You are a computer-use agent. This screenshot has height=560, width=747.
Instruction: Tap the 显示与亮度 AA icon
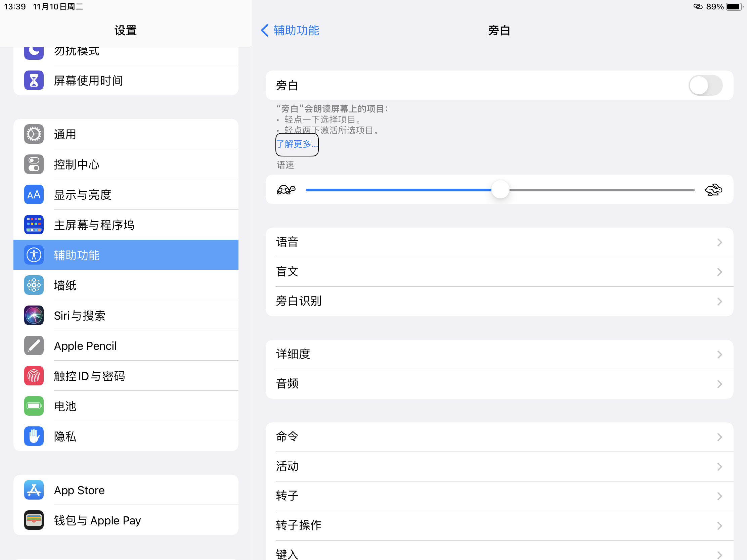(x=34, y=195)
